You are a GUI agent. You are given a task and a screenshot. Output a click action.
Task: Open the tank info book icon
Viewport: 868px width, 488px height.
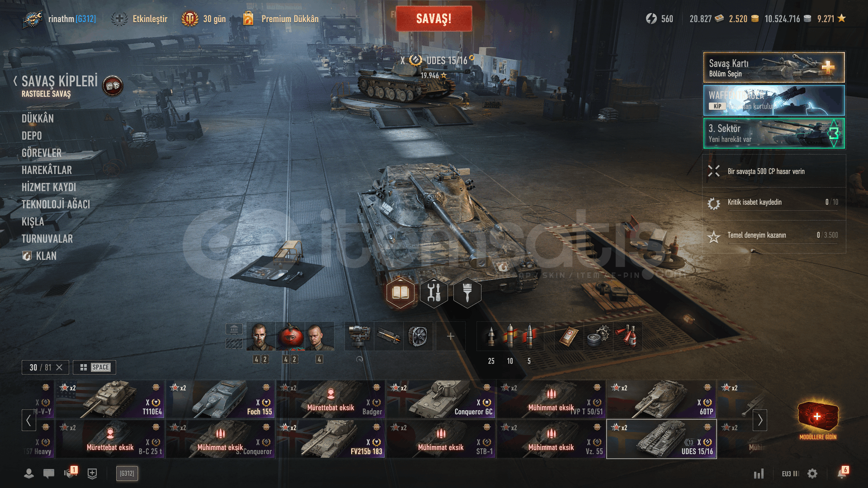(401, 293)
